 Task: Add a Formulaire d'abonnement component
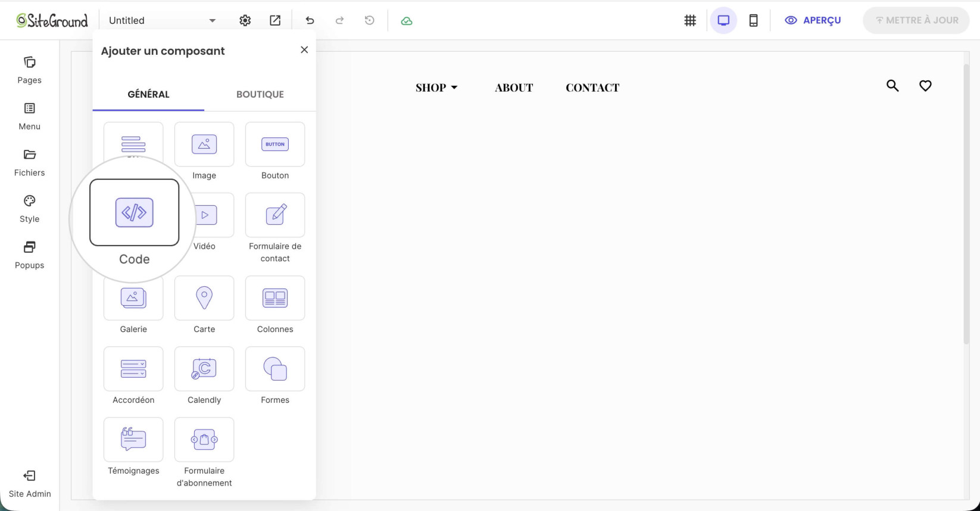(204, 439)
